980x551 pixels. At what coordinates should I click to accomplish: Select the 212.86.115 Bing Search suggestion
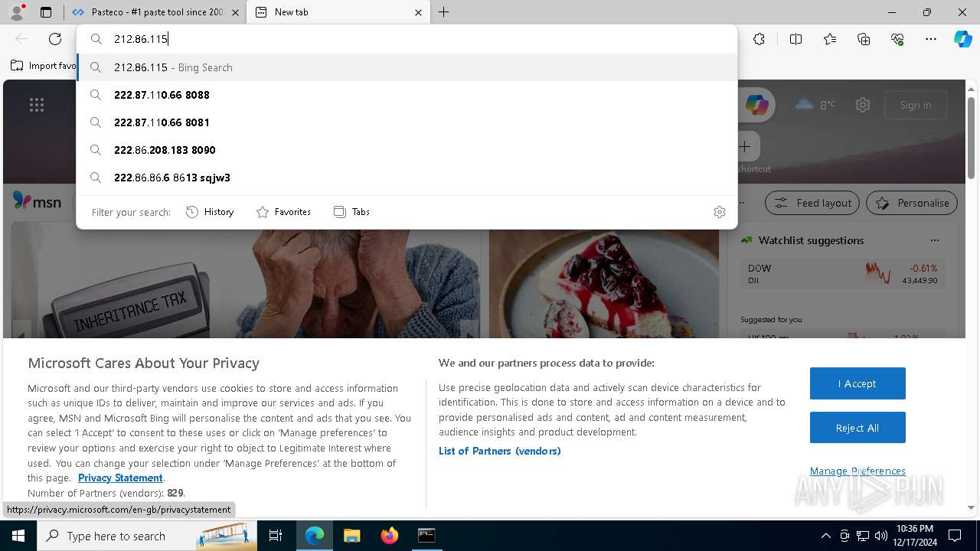coord(407,67)
